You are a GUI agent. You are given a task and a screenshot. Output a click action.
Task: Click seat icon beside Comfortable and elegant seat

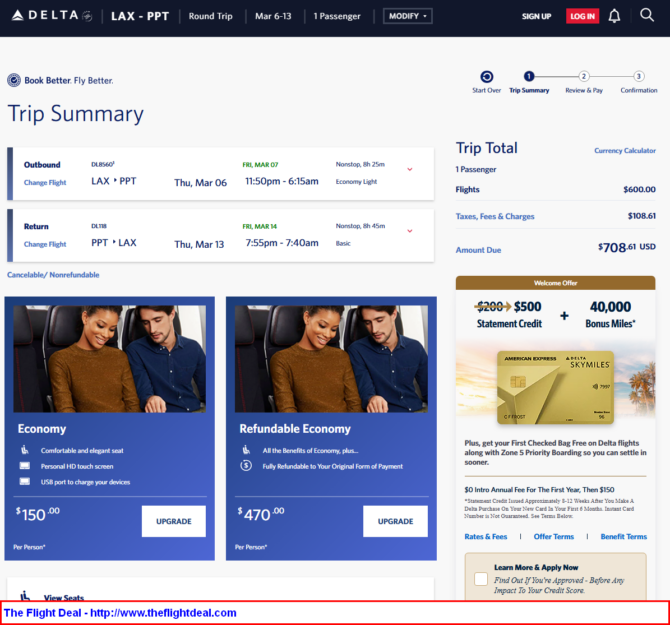[x=25, y=450]
